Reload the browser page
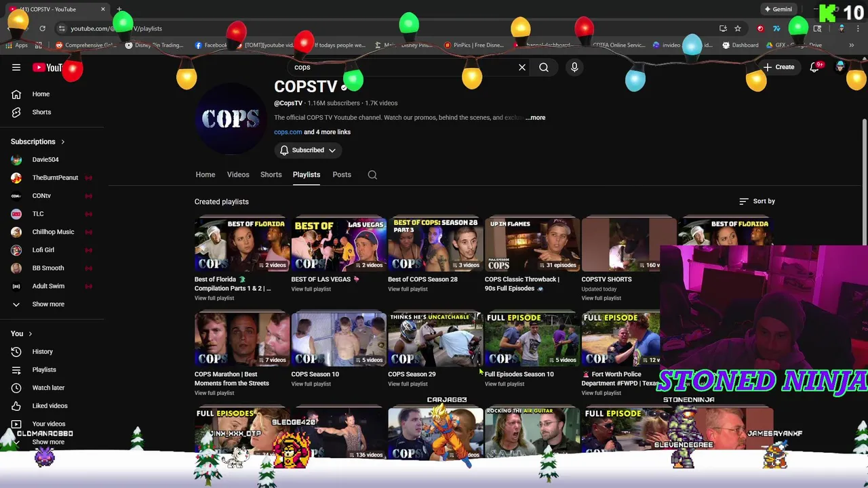This screenshot has width=868, height=488. point(42,28)
